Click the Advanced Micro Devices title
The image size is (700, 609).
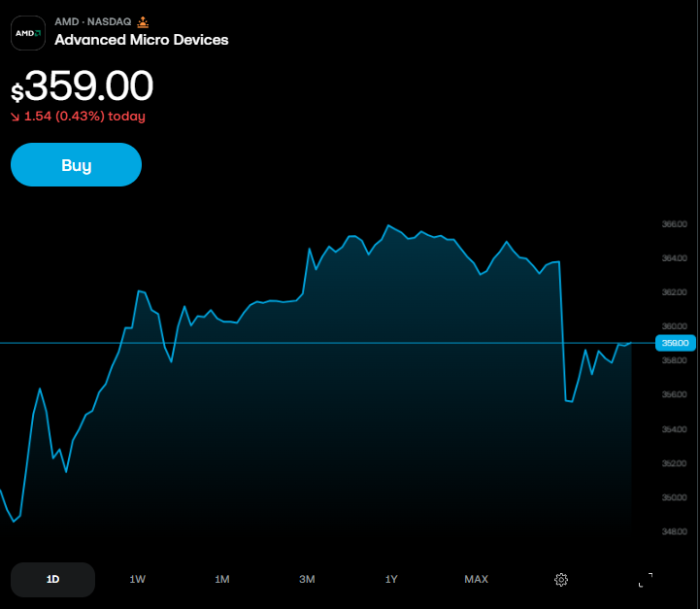[142, 40]
